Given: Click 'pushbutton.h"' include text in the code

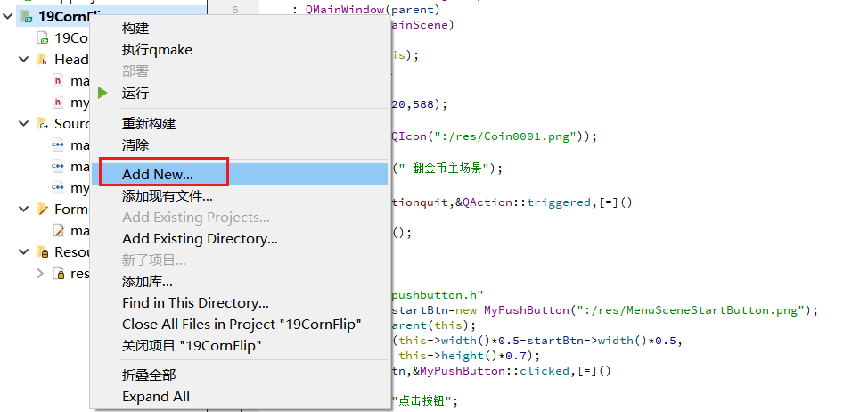Looking at the screenshot, I should (438, 296).
